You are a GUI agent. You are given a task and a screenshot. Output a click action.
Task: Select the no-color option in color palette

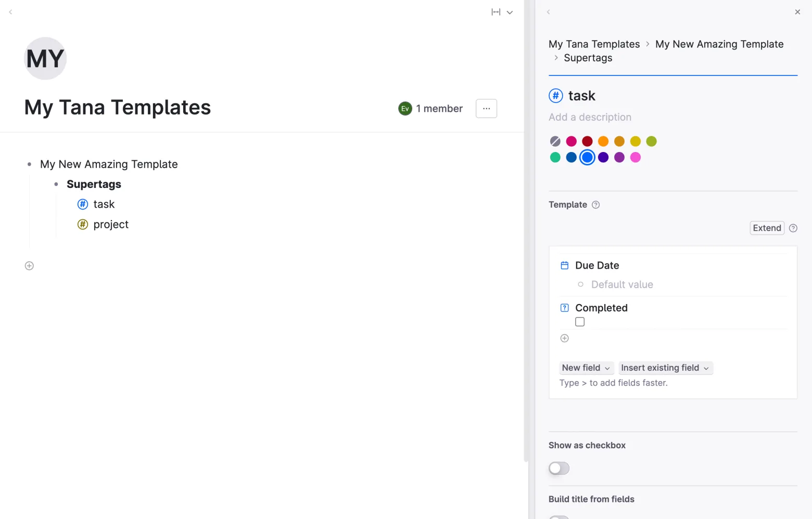click(555, 141)
